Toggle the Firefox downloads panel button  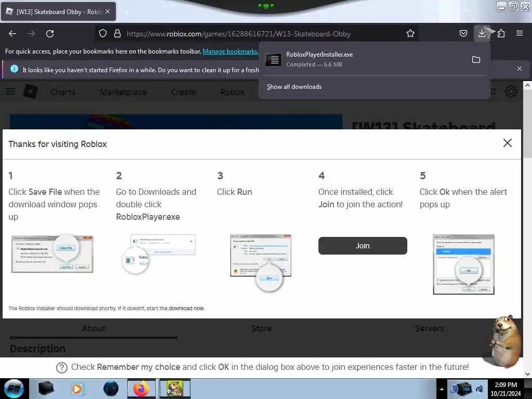tap(482, 33)
